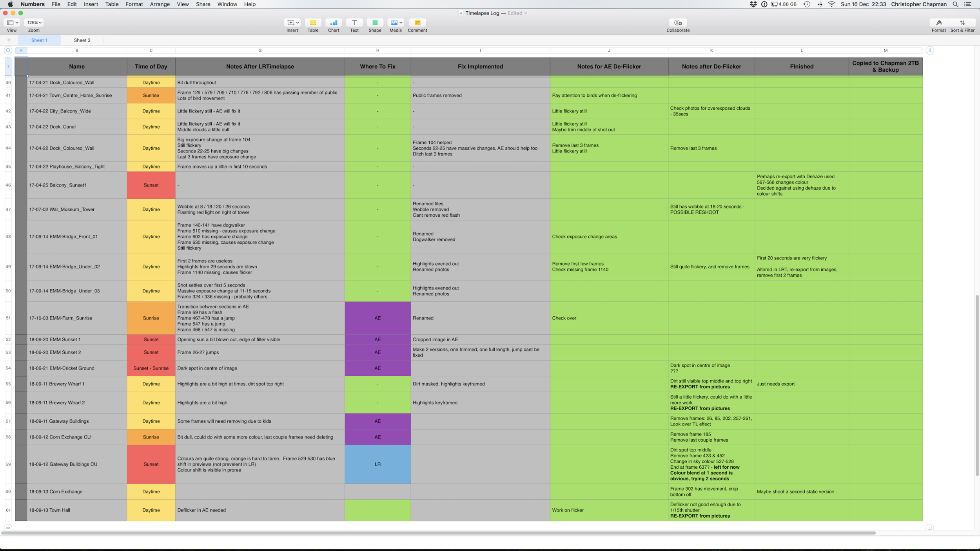980x551 pixels.
Task: Open the View toolbar dropdown
Action: (x=12, y=23)
